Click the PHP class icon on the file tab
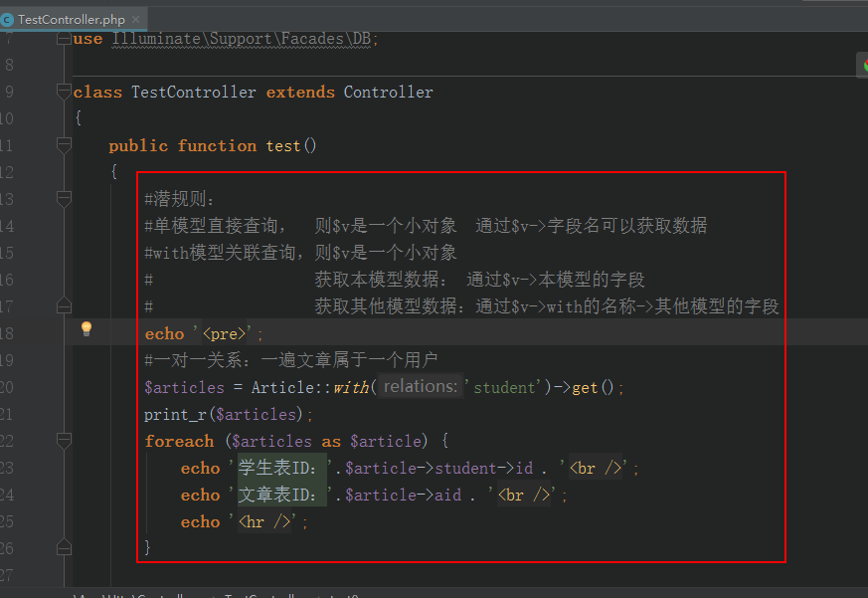 [8, 19]
